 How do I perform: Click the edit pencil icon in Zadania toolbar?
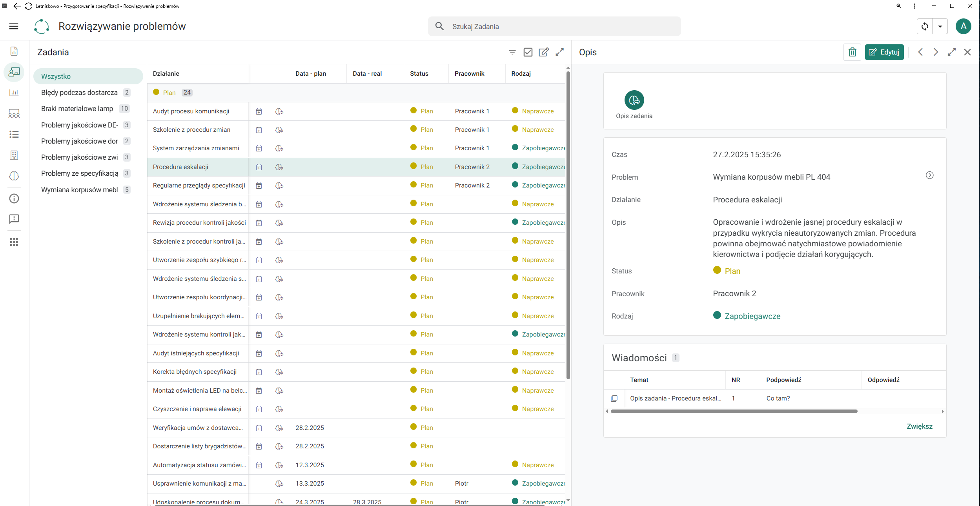544,52
